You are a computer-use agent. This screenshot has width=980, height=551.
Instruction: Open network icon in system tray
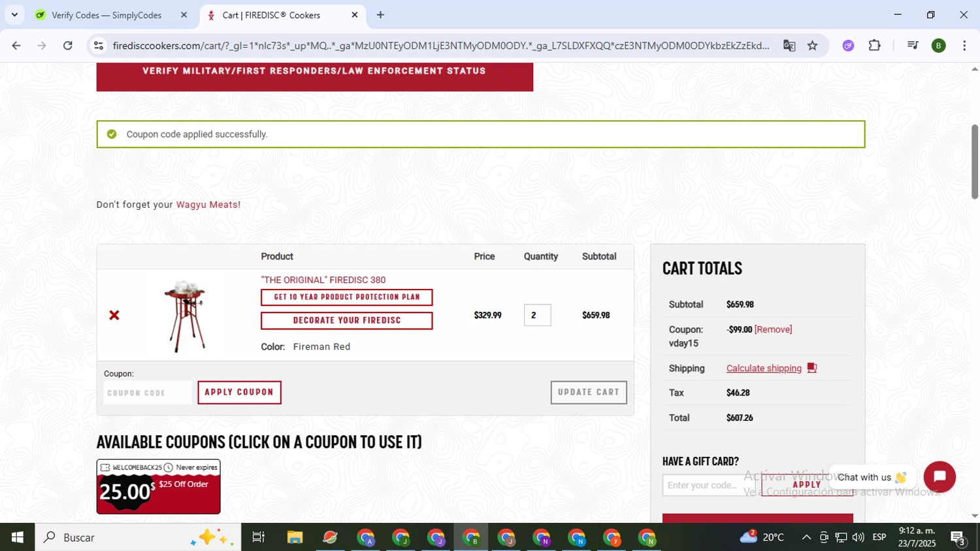coord(841,537)
